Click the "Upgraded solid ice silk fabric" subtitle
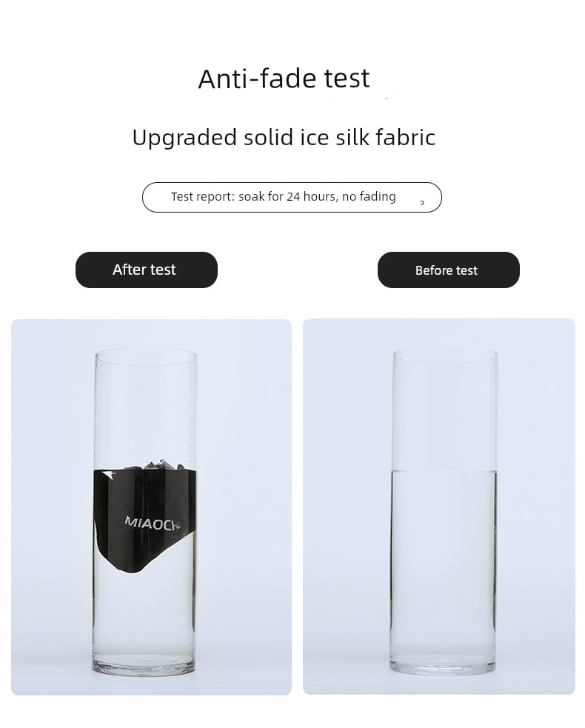 tap(284, 138)
